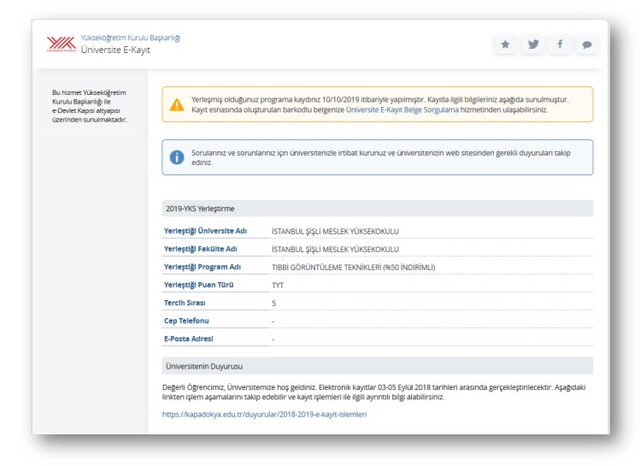This screenshot has width=640, height=466.
Task: Open the comment speech bubble icon
Action: tap(587, 44)
